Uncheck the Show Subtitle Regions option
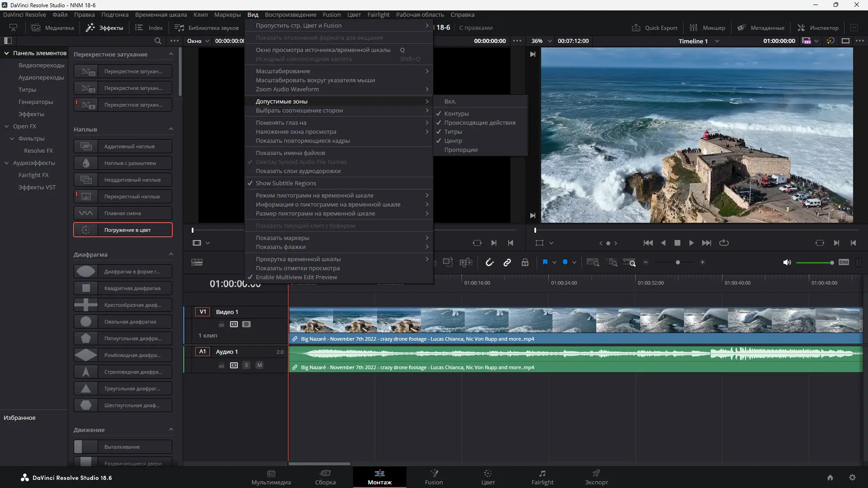Image resolution: width=868 pixels, height=488 pixels. click(x=286, y=183)
